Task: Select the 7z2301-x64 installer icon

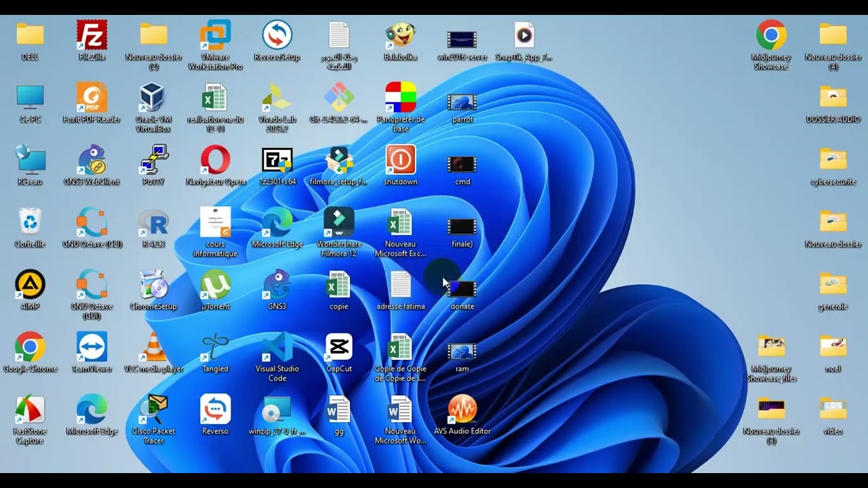Action: click(x=277, y=160)
